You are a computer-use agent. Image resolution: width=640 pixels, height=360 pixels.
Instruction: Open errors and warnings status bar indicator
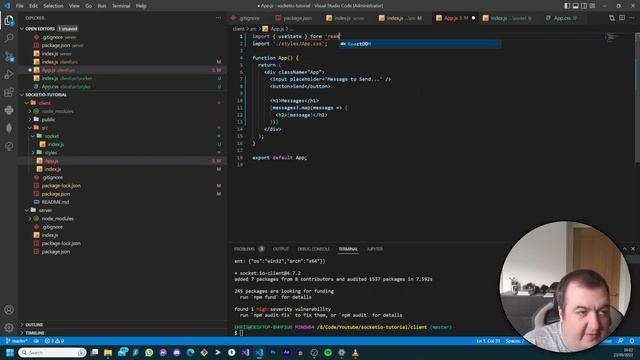coord(54,341)
